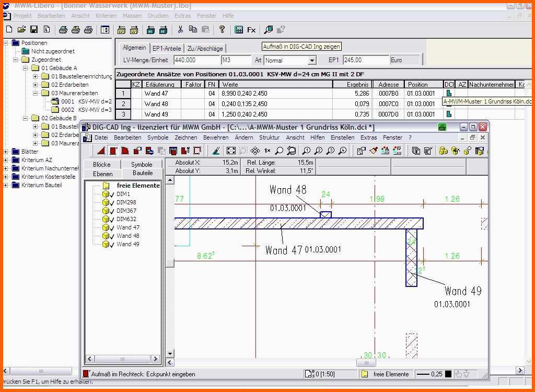Select the red triangle Aufmaß tool in DIG-CAD
535x392 pixels.
click(x=101, y=151)
